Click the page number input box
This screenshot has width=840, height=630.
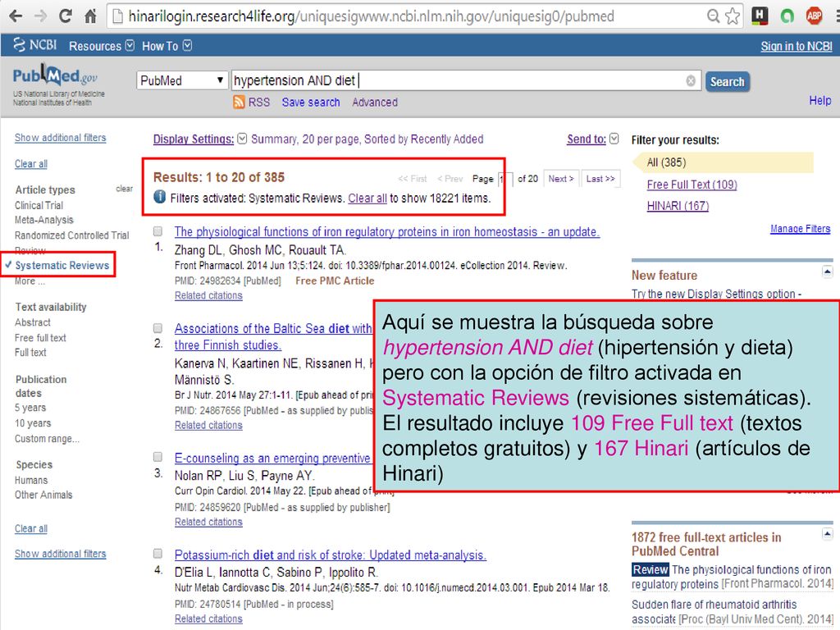tap(505, 179)
